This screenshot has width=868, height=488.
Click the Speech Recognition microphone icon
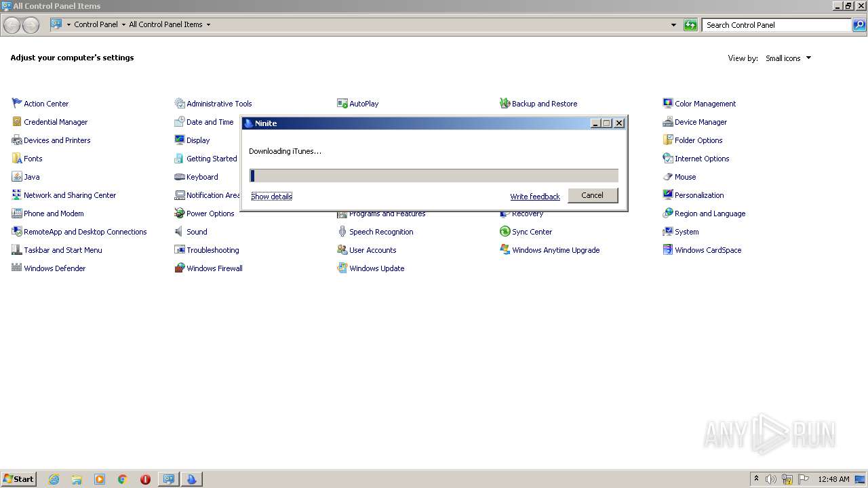[x=342, y=231]
